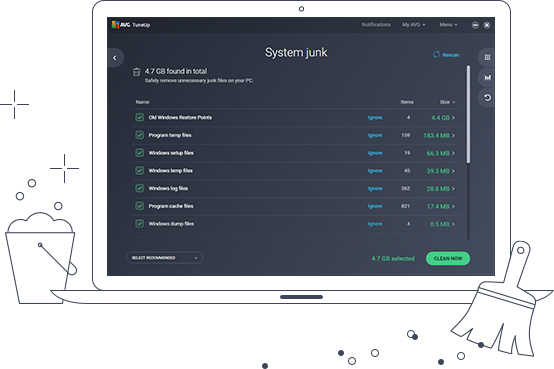Open the Select Recommended dropdown

(165, 258)
